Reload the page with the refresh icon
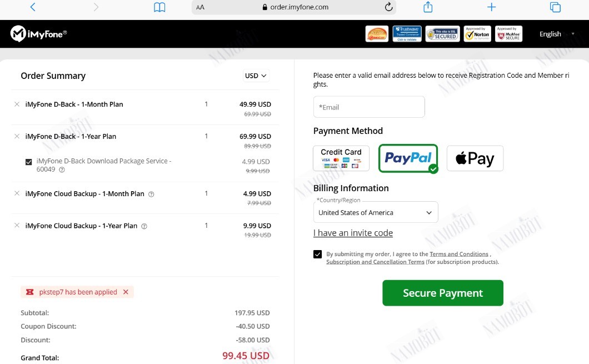Viewport: 589px width, 364px height. pyautogui.click(x=389, y=7)
